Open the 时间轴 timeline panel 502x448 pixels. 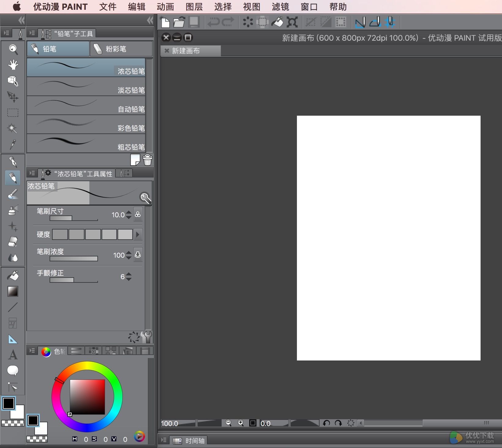(189, 441)
